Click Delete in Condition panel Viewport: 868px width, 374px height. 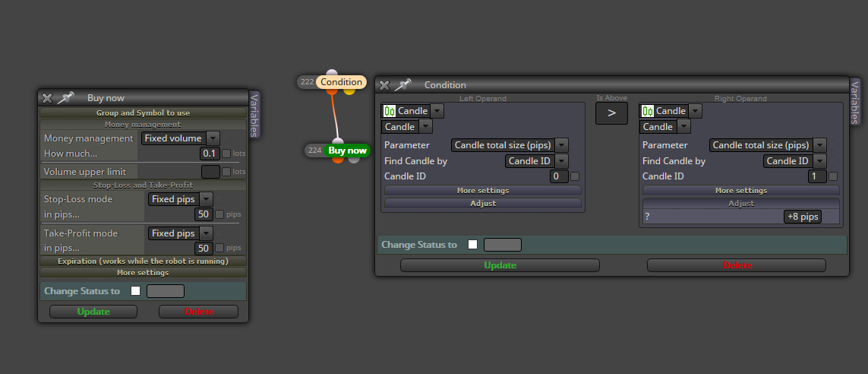click(737, 265)
